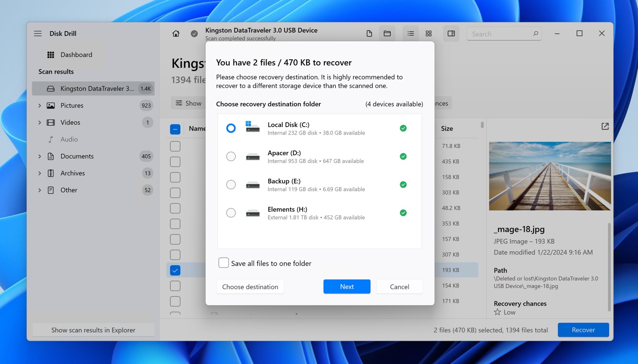Open Documents scan results
Viewport: 638px width, 364px height.
93,156
